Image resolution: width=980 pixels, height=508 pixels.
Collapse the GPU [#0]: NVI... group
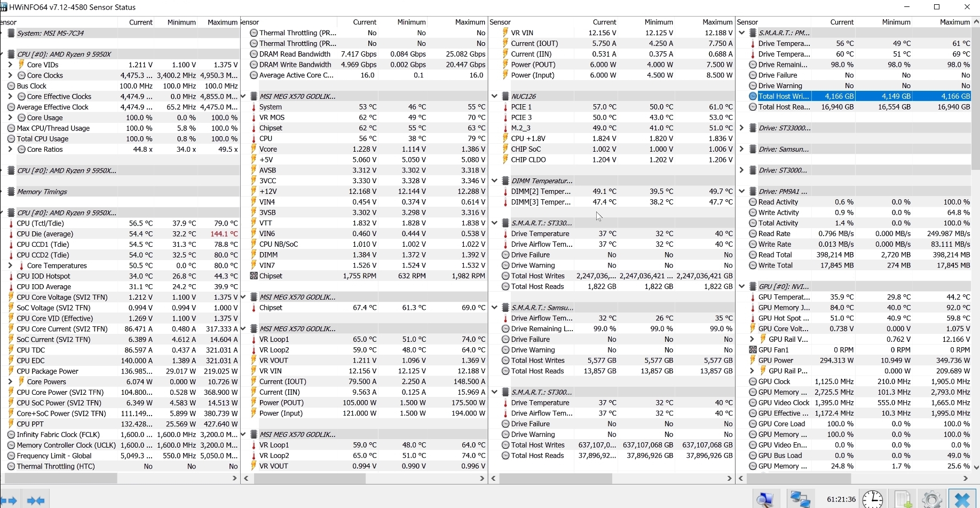(742, 287)
